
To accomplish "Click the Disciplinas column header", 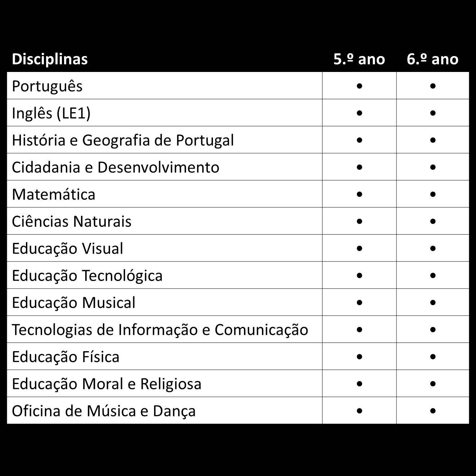I will click(50, 59).
